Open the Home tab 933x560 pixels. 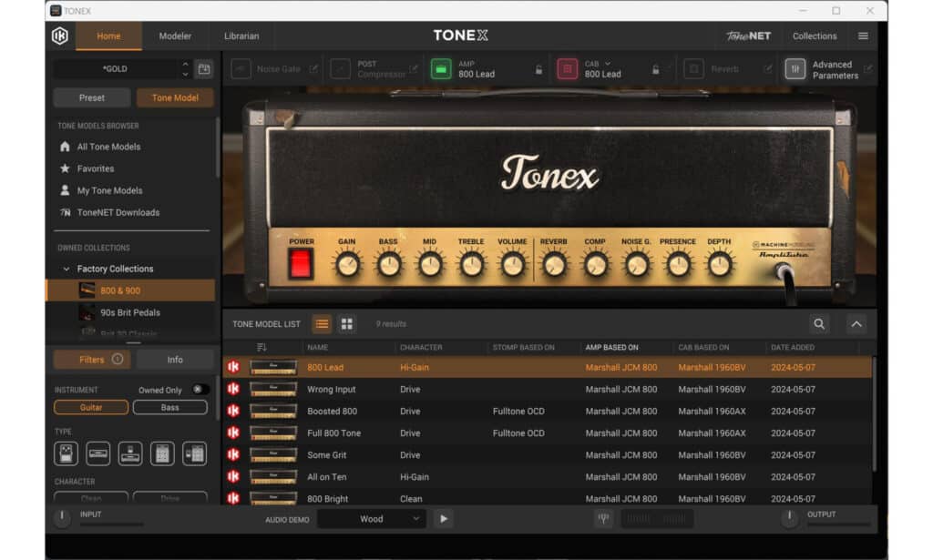pyautogui.click(x=109, y=36)
